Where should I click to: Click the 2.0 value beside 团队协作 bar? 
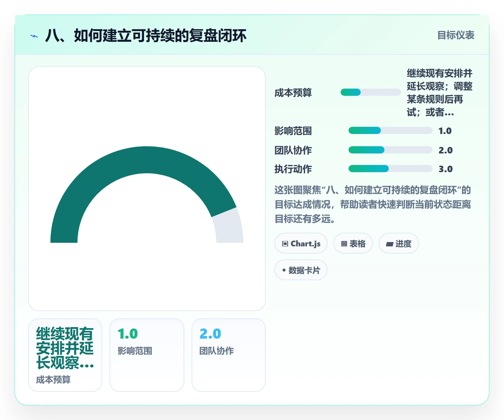pyautogui.click(x=445, y=150)
